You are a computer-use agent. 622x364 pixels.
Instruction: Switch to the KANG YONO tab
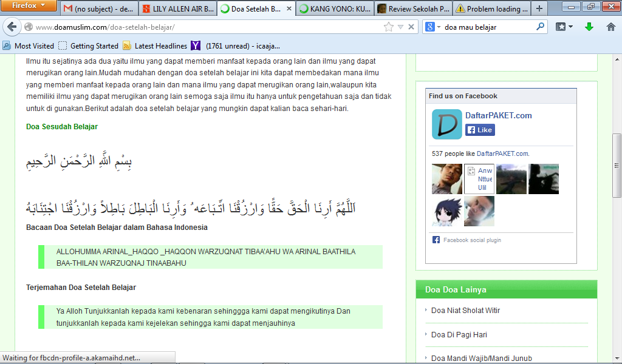335,8
